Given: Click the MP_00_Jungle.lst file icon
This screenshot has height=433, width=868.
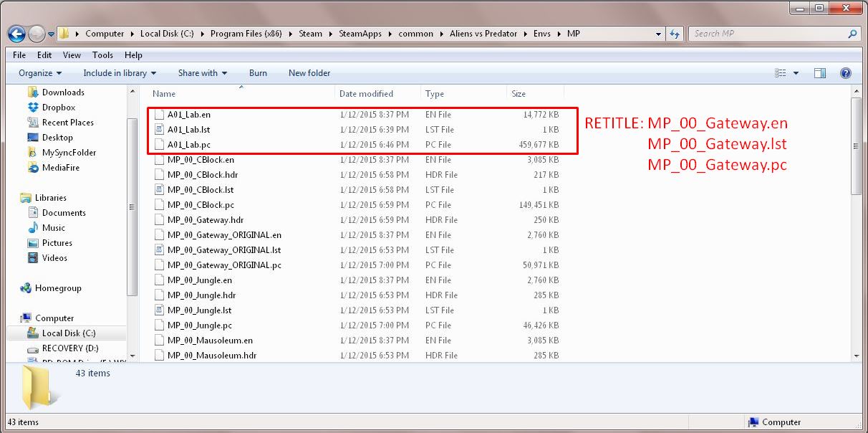Looking at the screenshot, I should coord(160,310).
